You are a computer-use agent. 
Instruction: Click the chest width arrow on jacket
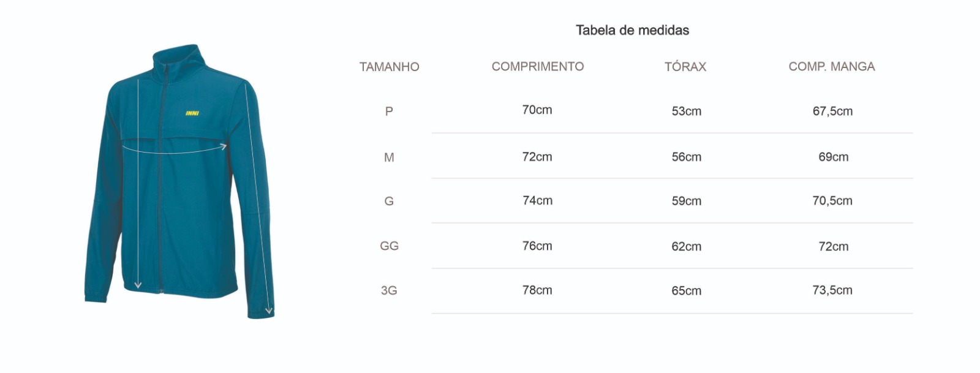pos(175,148)
